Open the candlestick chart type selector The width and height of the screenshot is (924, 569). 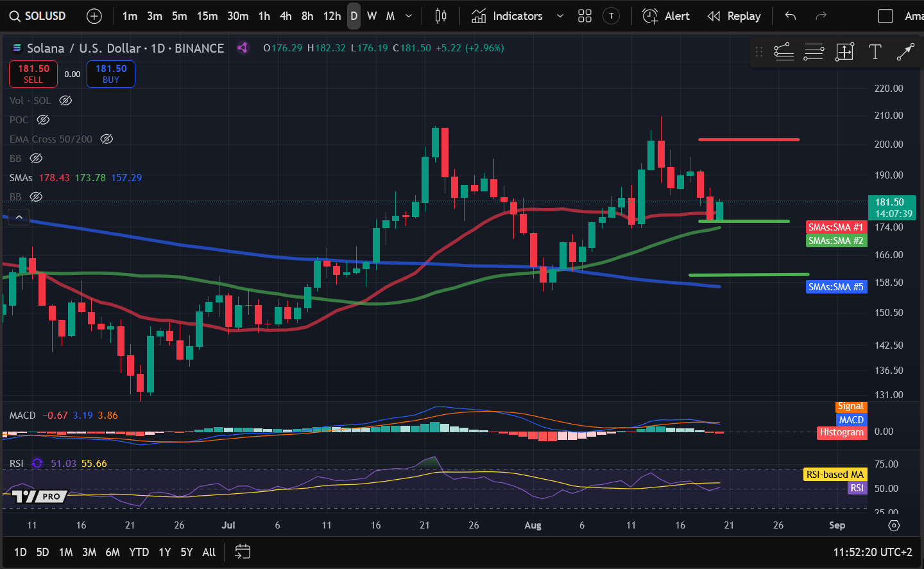[441, 16]
